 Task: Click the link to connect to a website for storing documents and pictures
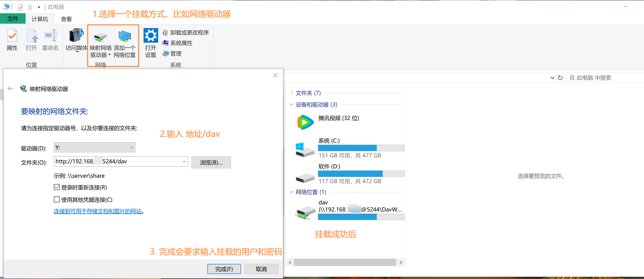pos(97,211)
